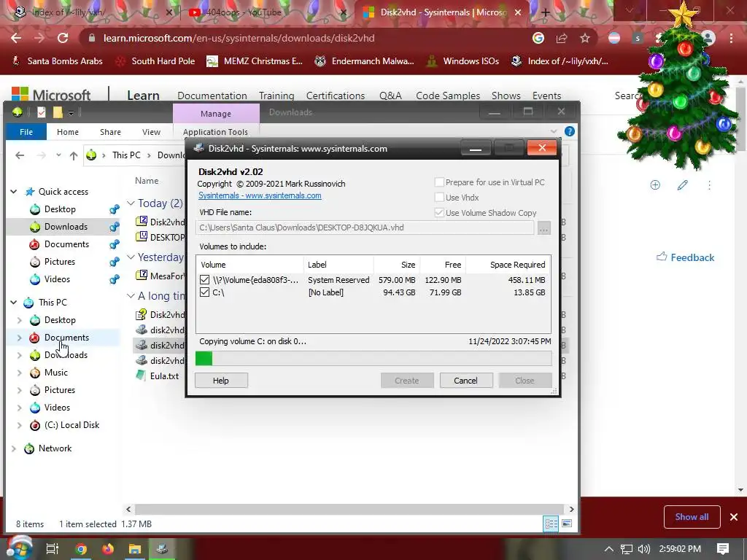Open the File tab in Explorer
Viewport: 747px width, 560px height.
(26, 132)
